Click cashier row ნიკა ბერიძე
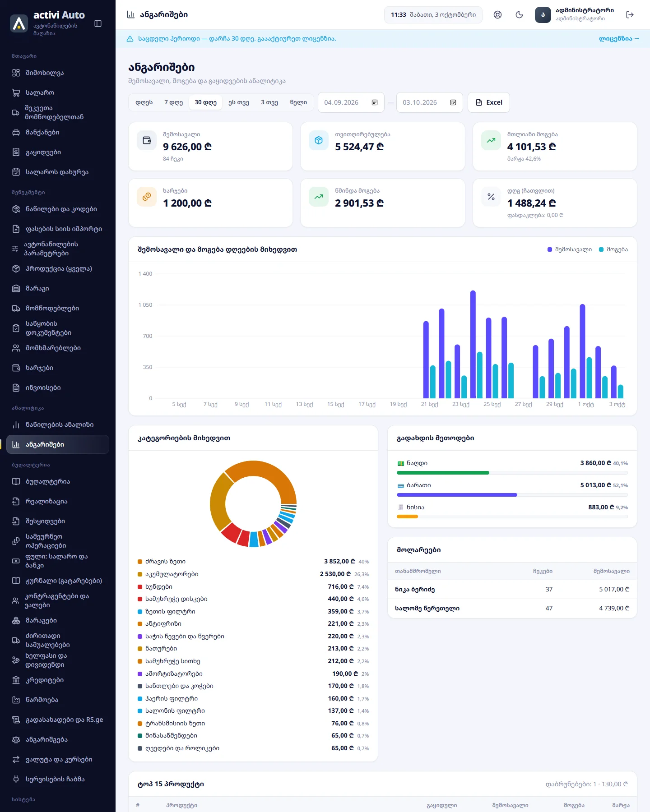This screenshot has height=812, width=650. pos(512,590)
